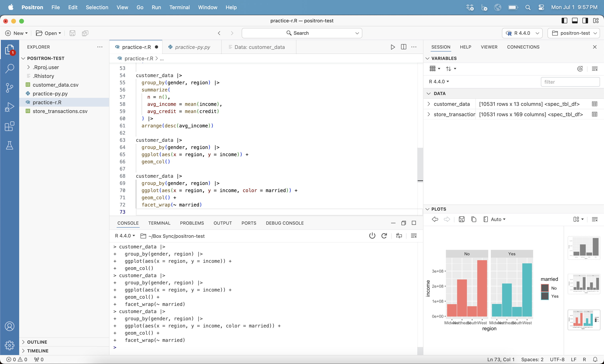
Task: Run the current R file
Action: pyautogui.click(x=393, y=47)
